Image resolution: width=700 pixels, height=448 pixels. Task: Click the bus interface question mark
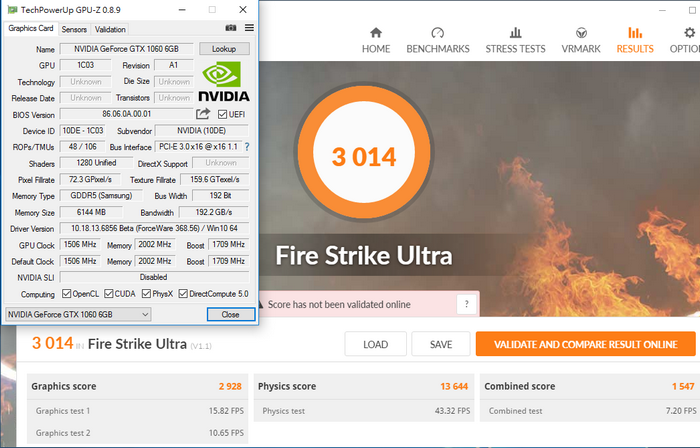pyautogui.click(x=246, y=147)
